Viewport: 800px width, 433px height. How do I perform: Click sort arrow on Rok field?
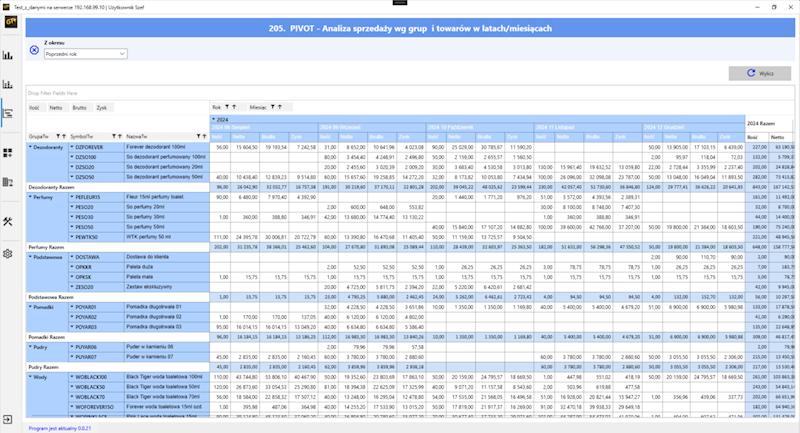coord(234,107)
